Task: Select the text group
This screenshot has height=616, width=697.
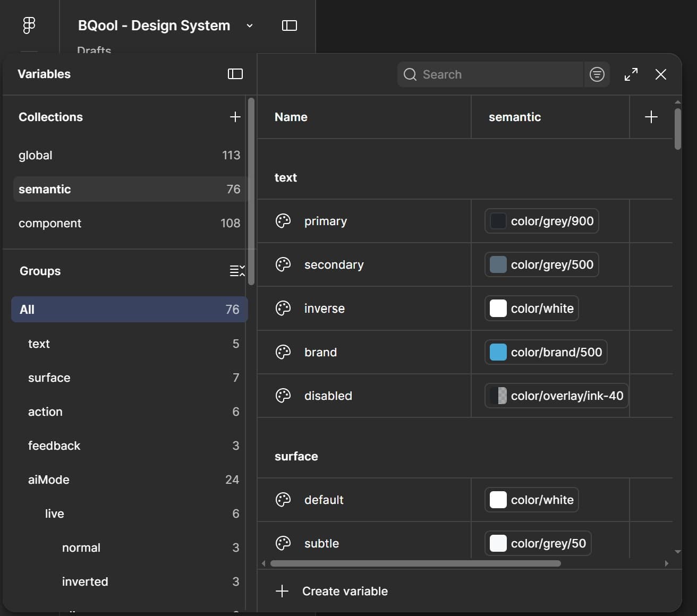Action: (130, 344)
